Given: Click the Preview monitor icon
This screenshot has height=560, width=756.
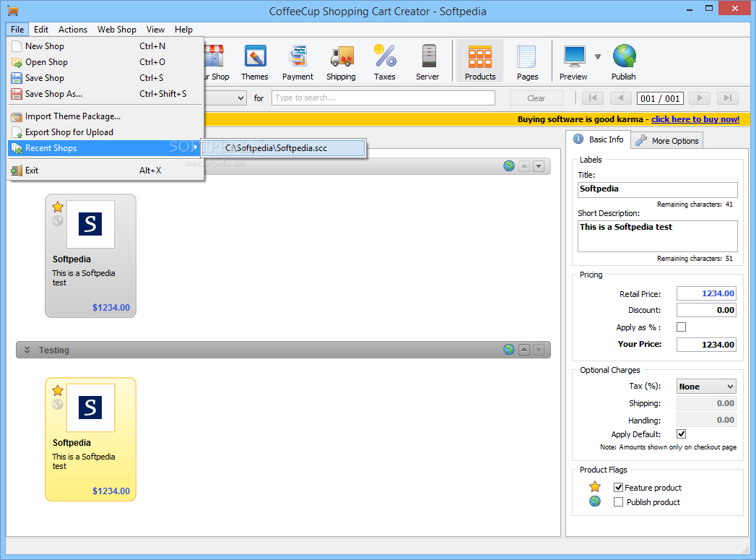Looking at the screenshot, I should tap(574, 61).
